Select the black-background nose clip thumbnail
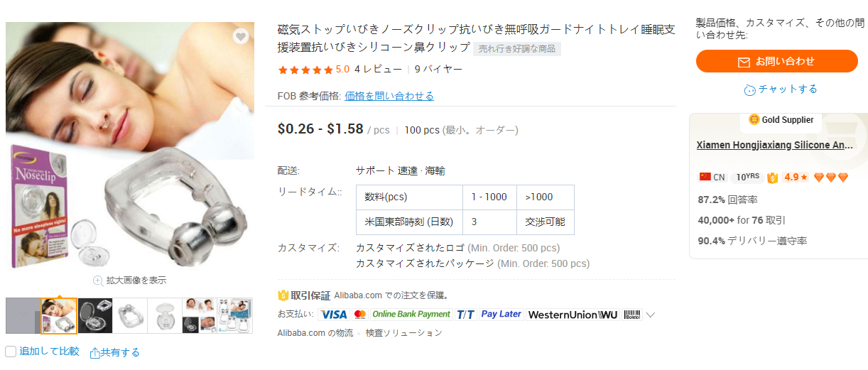Screen dimensions: 868x370 (x=94, y=316)
